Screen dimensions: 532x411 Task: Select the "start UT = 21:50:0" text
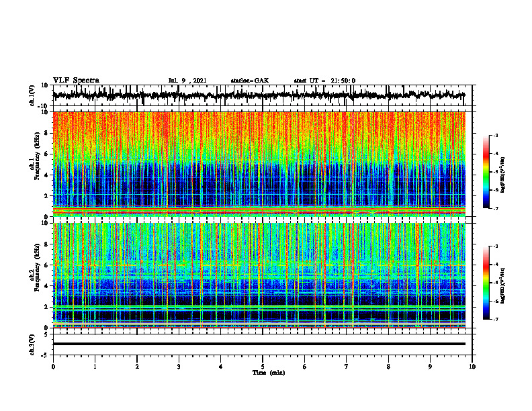tap(324, 81)
